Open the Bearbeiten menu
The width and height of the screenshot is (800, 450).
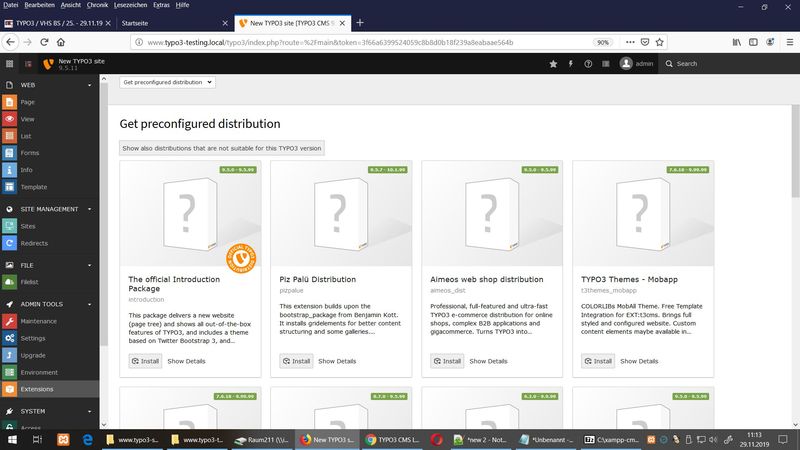coord(39,5)
